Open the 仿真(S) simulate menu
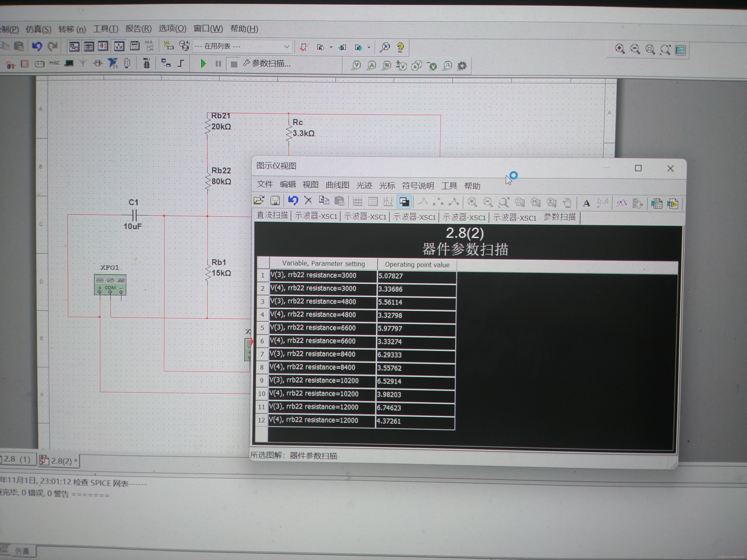 (38, 29)
